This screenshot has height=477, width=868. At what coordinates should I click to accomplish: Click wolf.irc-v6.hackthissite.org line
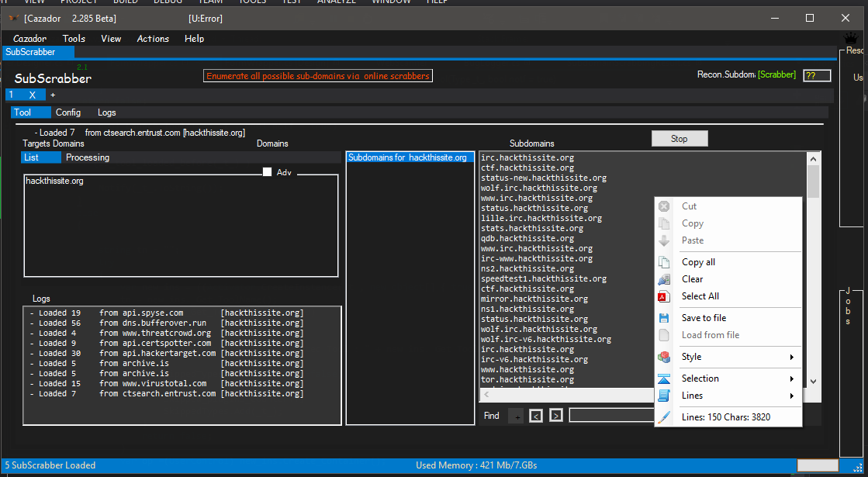point(546,339)
